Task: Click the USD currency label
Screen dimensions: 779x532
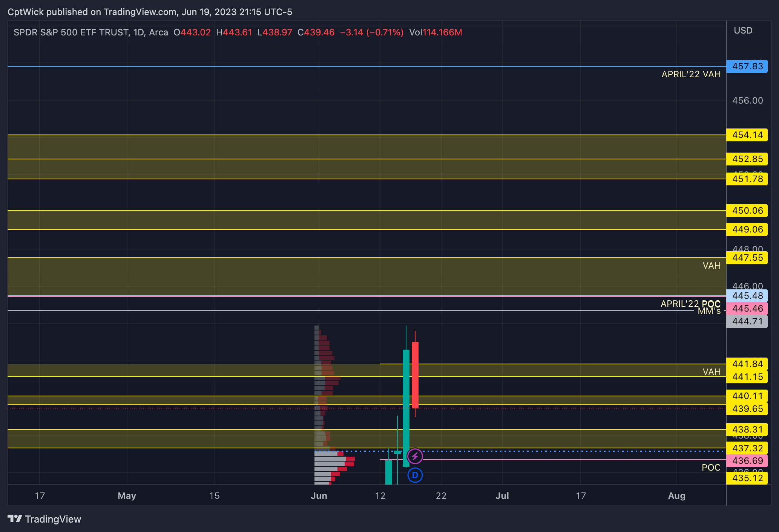Action: [743, 31]
